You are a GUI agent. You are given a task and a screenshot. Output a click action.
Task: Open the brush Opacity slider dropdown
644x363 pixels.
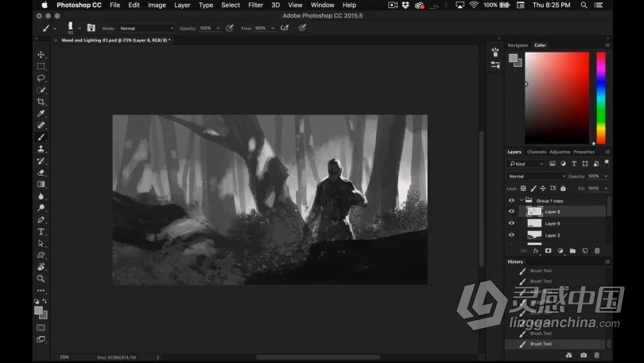[218, 29]
